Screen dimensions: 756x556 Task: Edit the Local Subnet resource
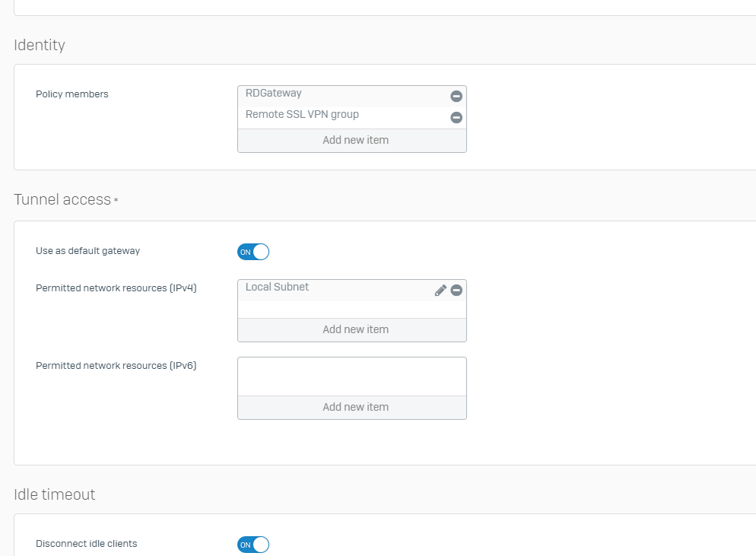[x=440, y=291]
